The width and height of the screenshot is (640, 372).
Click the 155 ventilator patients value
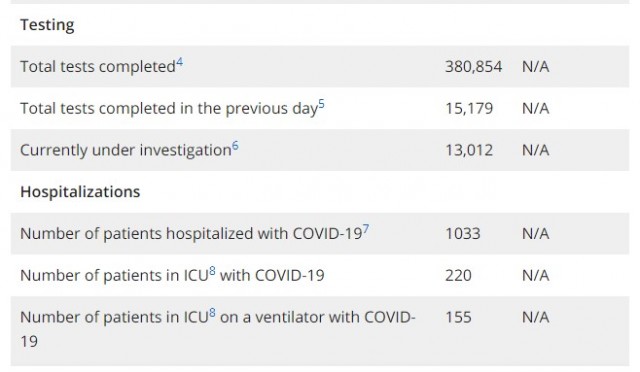pos(458,317)
